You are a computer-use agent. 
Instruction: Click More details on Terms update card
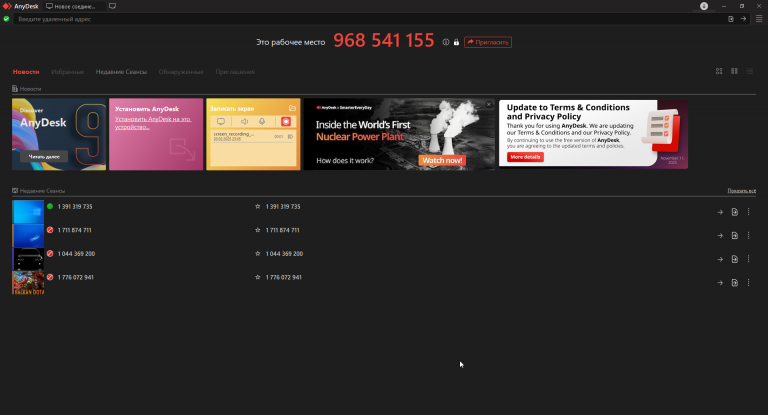(525, 157)
